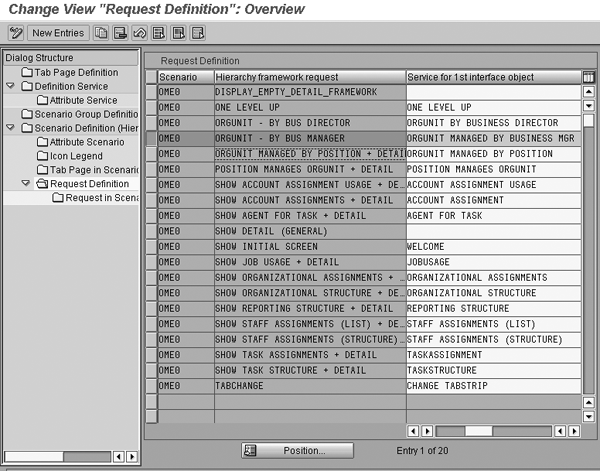Select the row marker for ONE LEVEL UP
This screenshot has height=471, width=600.
pyautogui.click(x=151, y=107)
